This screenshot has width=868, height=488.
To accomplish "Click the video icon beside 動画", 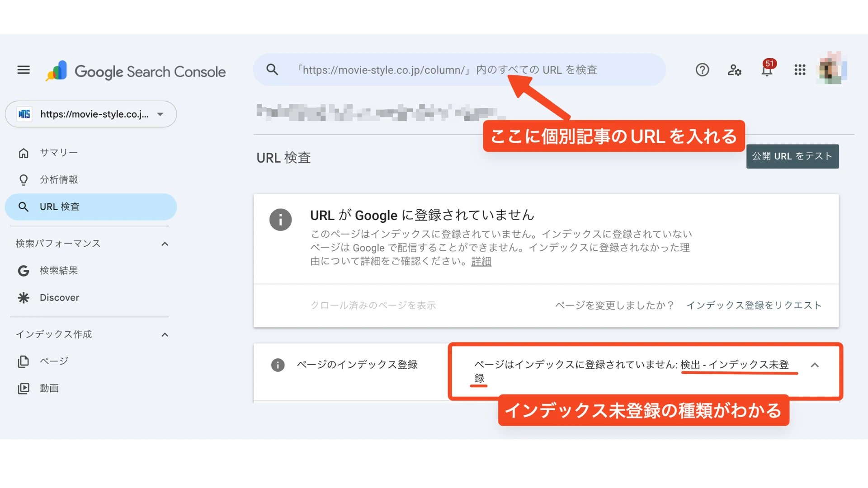I will (x=24, y=389).
